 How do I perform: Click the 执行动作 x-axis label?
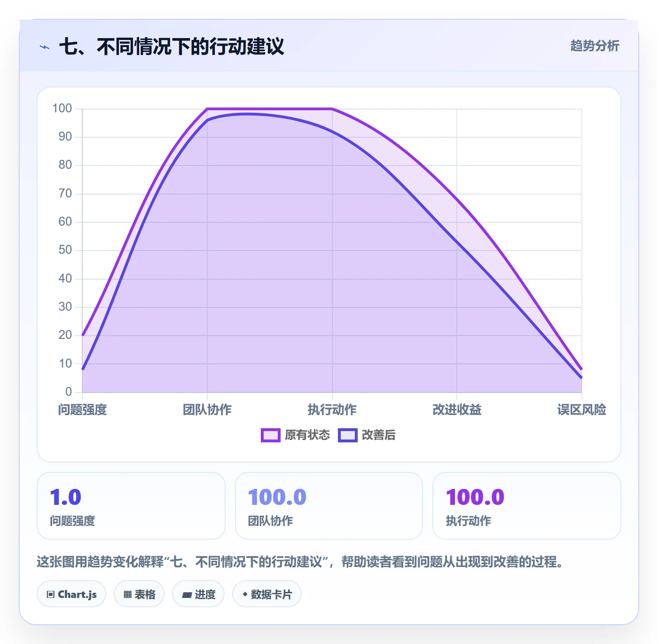tap(332, 410)
